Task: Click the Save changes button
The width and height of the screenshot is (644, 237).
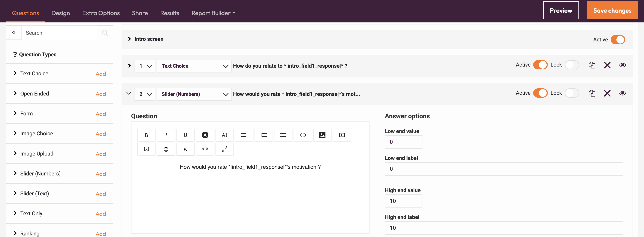Action: click(x=612, y=11)
